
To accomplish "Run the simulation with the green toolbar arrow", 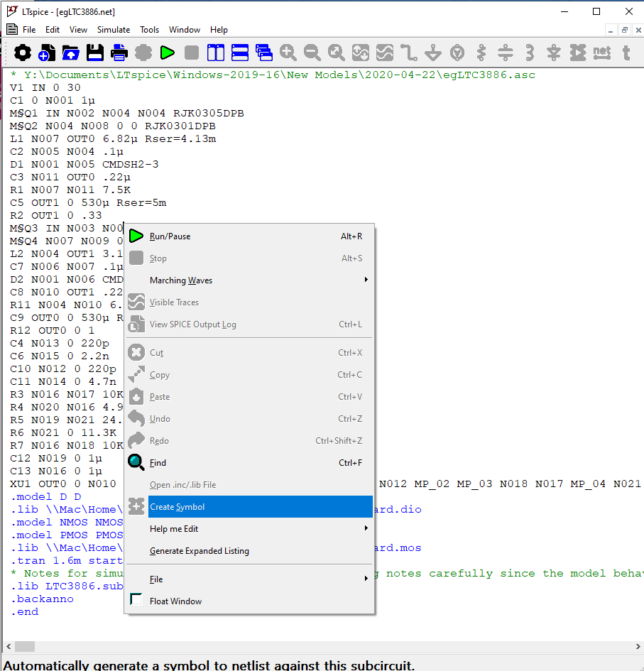I will tap(168, 53).
